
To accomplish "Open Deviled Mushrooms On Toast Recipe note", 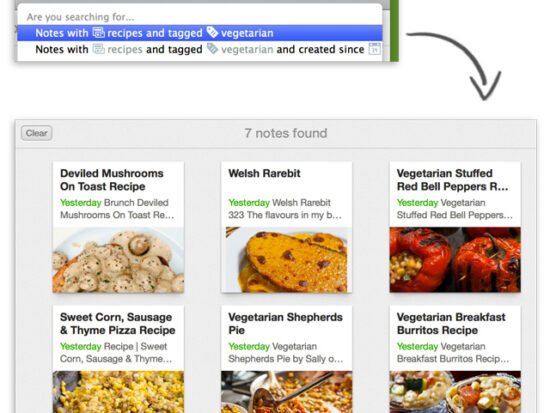I will (x=112, y=180).
